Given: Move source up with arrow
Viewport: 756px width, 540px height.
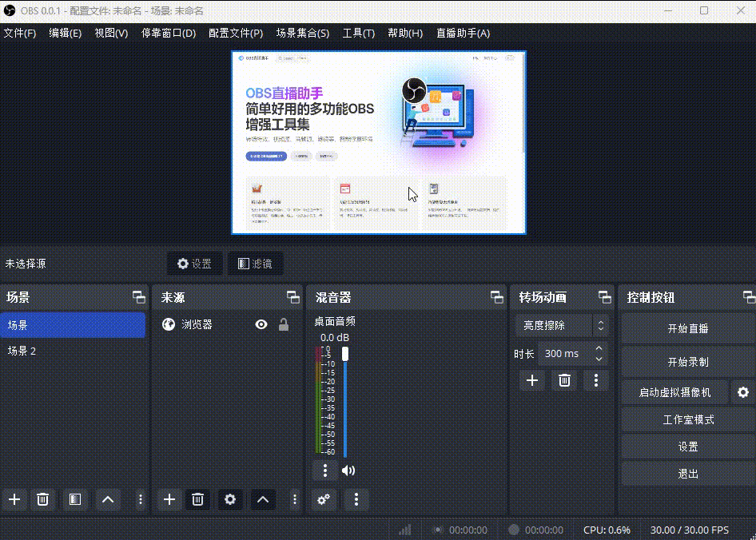Looking at the screenshot, I should pos(263,499).
